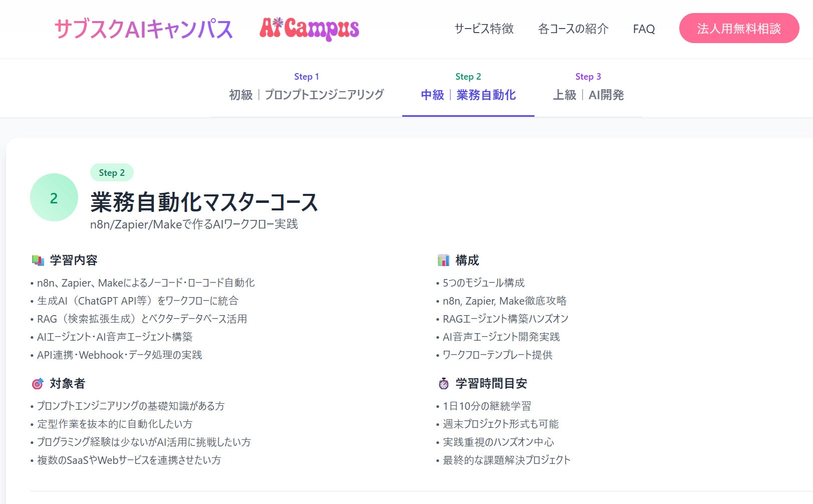Click the line プロンプトエンジニアリングの基礎知識がある方
The image size is (813, 504).
point(131,406)
